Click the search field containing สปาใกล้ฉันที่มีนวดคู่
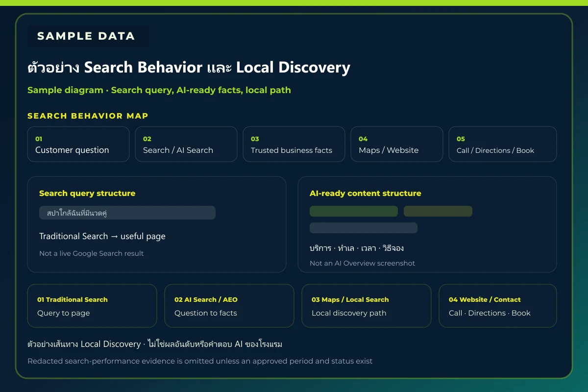 pyautogui.click(x=127, y=213)
